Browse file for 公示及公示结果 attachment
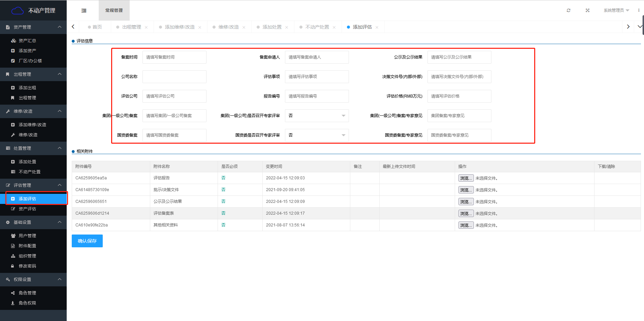 point(466,202)
